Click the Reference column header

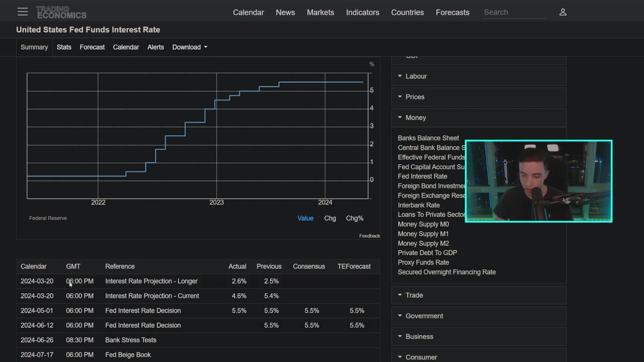coord(120,266)
